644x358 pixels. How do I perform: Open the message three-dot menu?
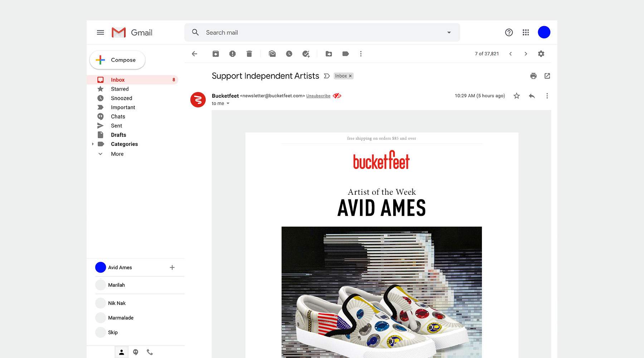(x=547, y=96)
